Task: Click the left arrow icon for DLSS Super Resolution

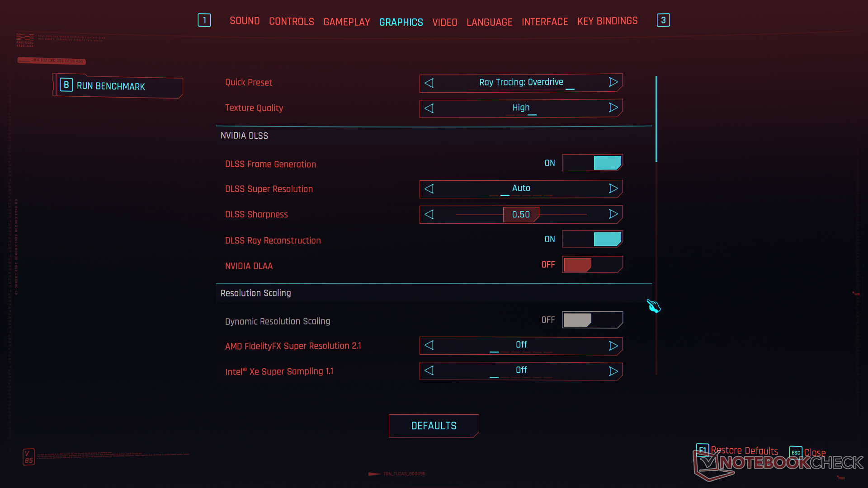Action: tap(429, 189)
